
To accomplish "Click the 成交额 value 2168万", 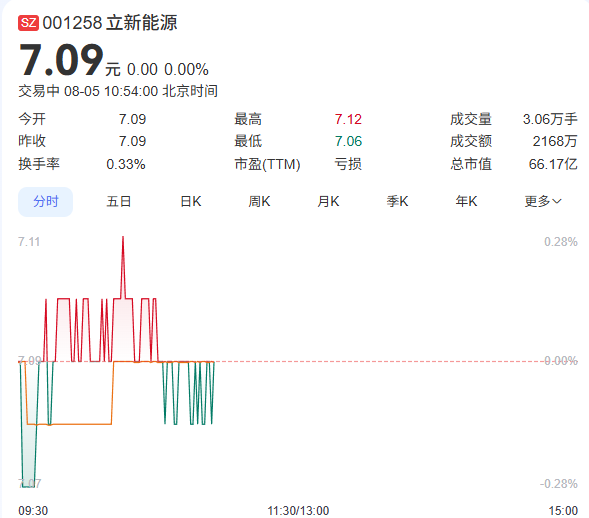I will (555, 141).
